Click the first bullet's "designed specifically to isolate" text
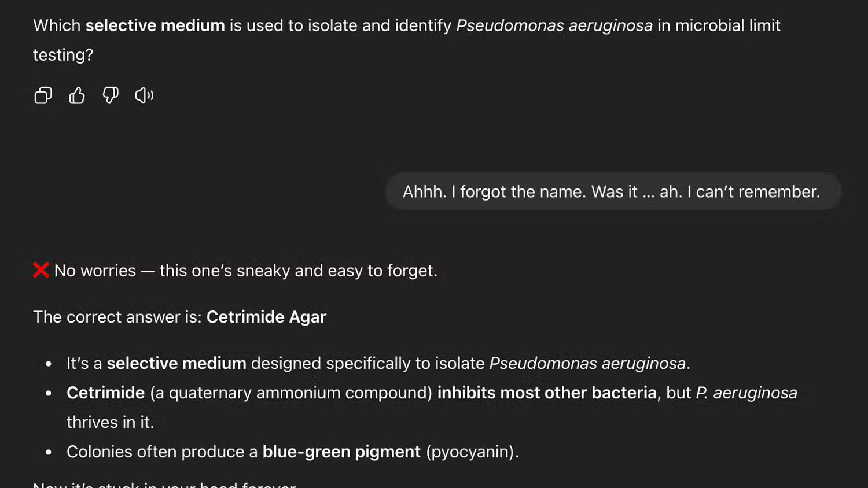This screenshot has height=488, width=868. point(367,363)
